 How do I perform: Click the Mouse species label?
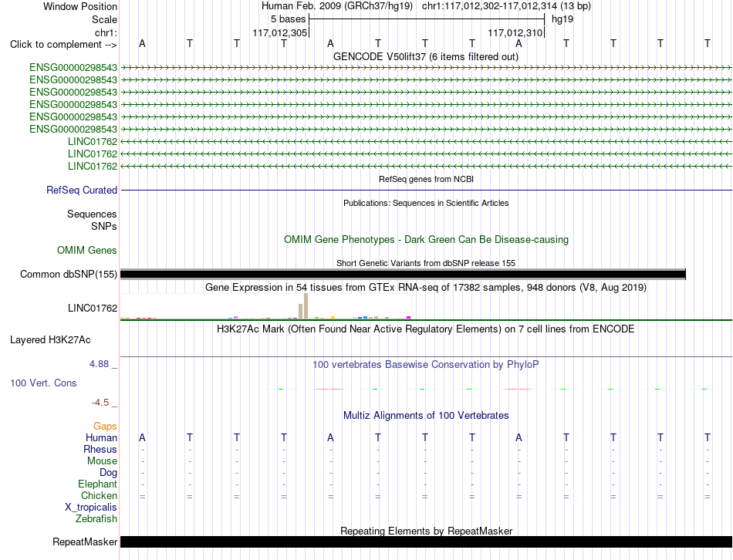click(102, 461)
